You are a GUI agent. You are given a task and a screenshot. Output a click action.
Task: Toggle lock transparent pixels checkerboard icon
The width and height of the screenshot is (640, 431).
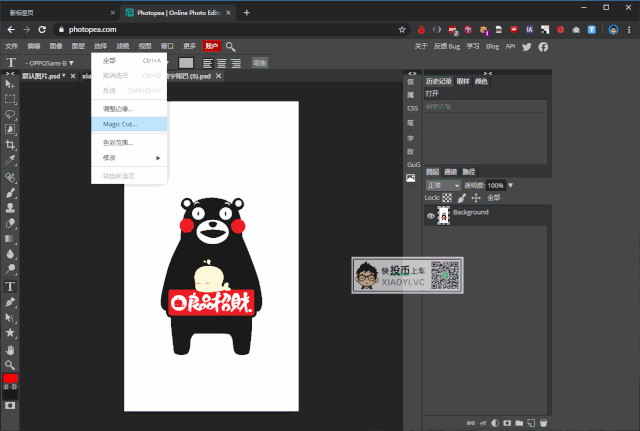coord(447,198)
